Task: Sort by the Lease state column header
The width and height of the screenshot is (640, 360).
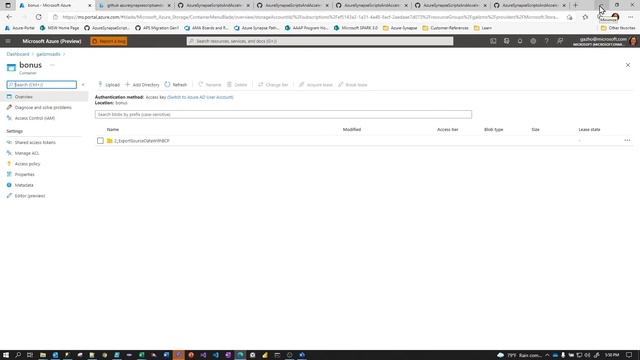Action: point(589,129)
